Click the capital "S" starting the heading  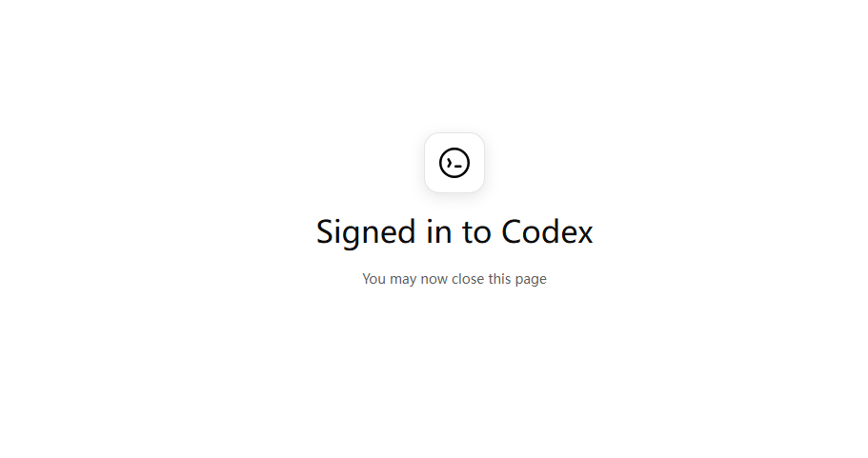pos(325,231)
